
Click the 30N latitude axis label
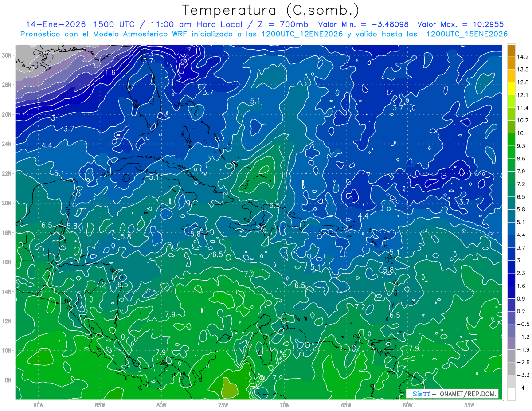(x=8, y=55)
